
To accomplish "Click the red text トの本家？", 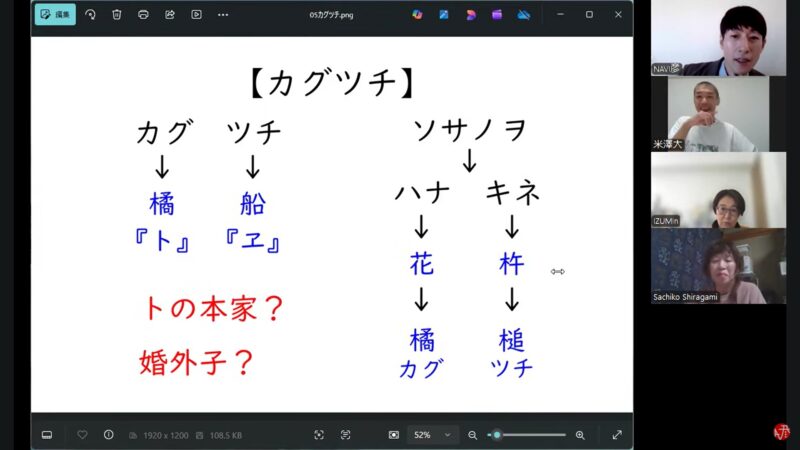I will click(214, 308).
